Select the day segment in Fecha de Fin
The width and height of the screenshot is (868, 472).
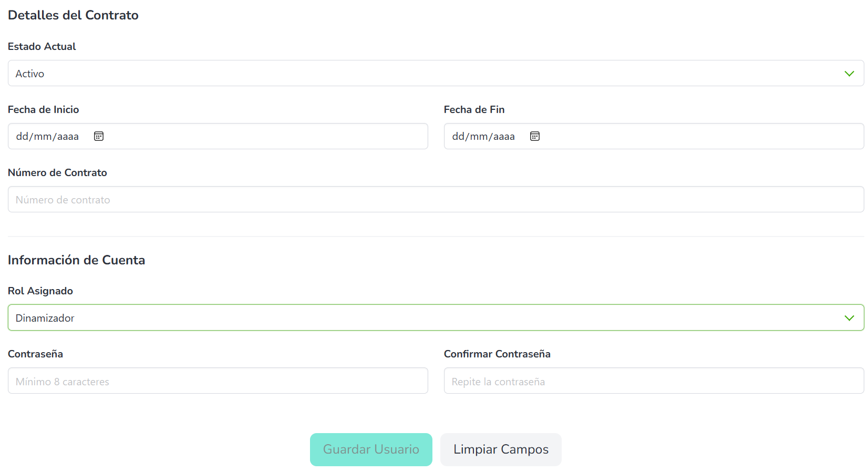coord(458,137)
